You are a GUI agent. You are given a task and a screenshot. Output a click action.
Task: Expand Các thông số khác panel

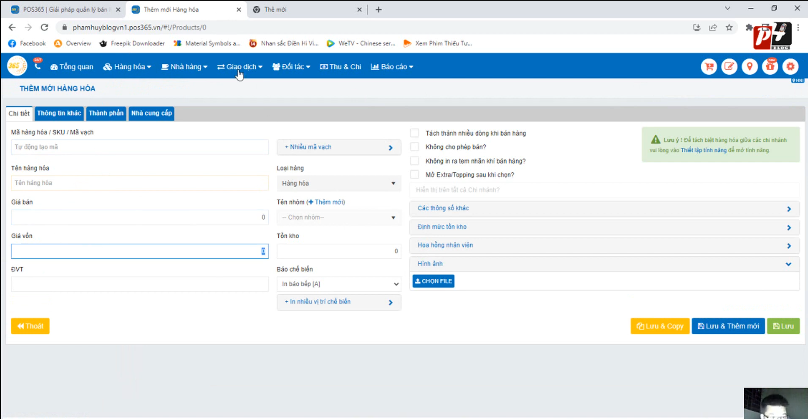(x=604, y=208)
